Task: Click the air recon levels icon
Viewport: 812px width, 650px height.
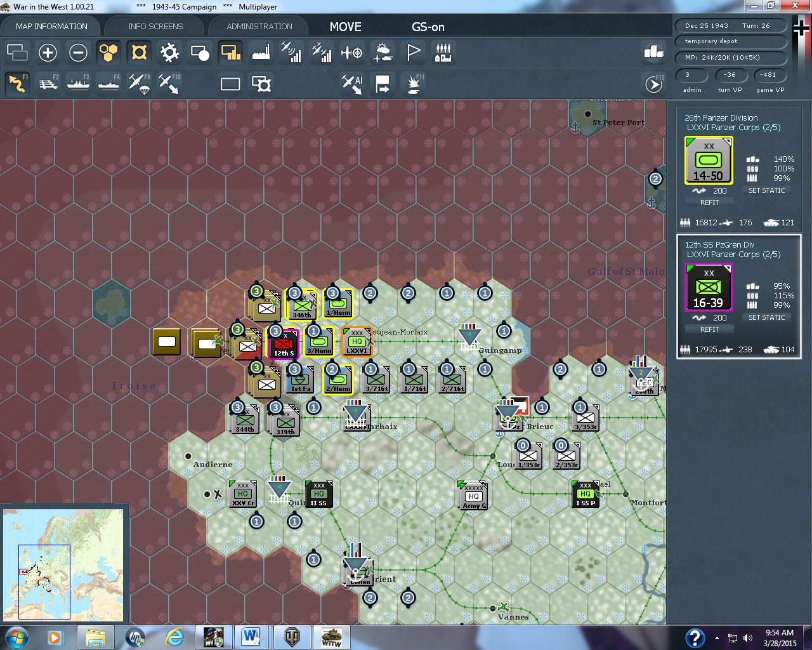Action: coord(291,52)
